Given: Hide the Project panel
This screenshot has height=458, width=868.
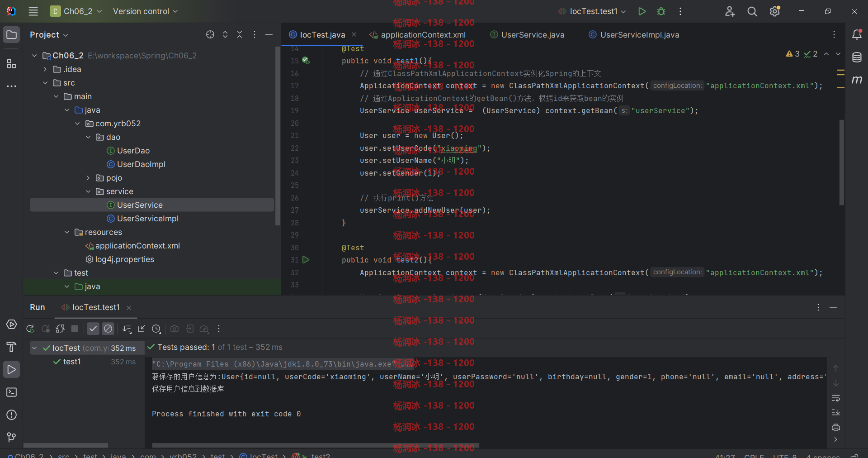Looking at the screenshot, I should pos(269,34).
